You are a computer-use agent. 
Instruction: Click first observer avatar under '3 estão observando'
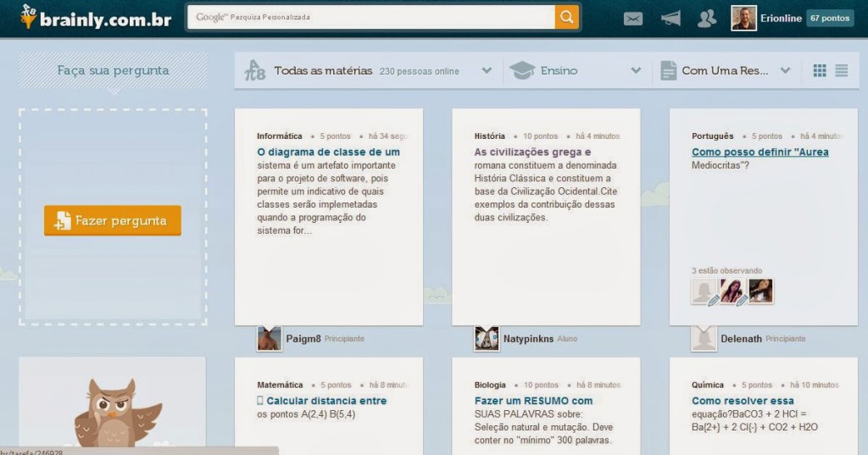tap(704, 291)
